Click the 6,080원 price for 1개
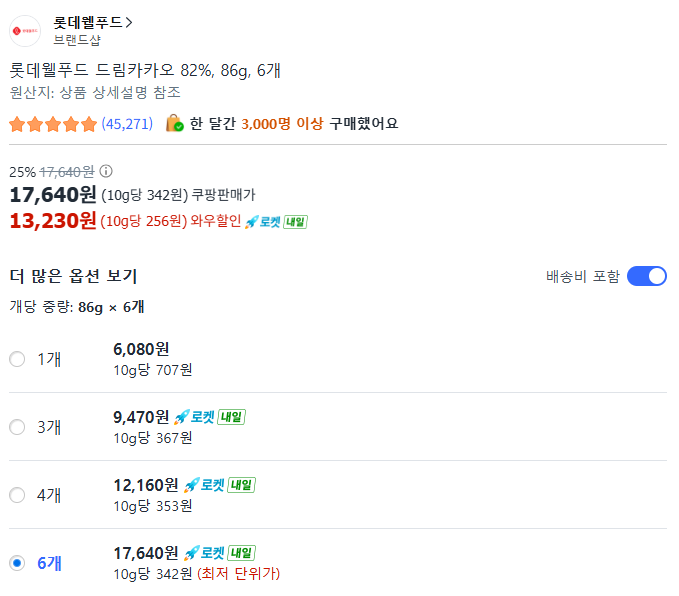679x596 pixels. (x=141, y=349)
